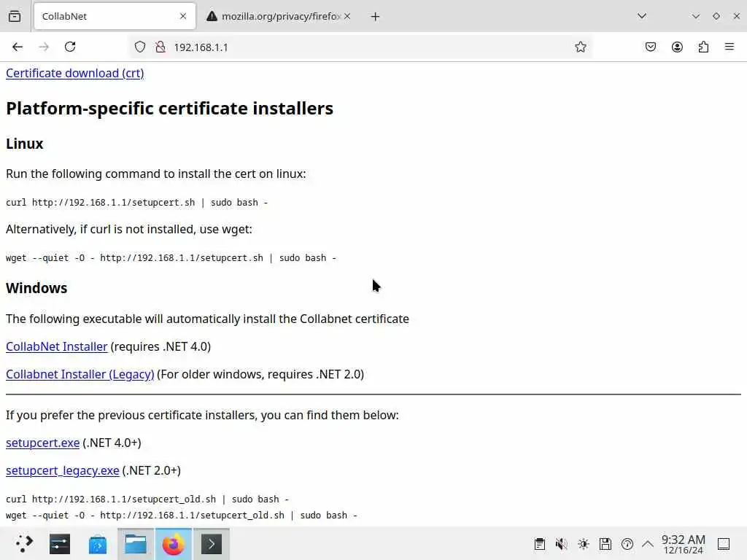Launch the Discover software store icon
The image size is (747, 560).
tap(98, 544)
